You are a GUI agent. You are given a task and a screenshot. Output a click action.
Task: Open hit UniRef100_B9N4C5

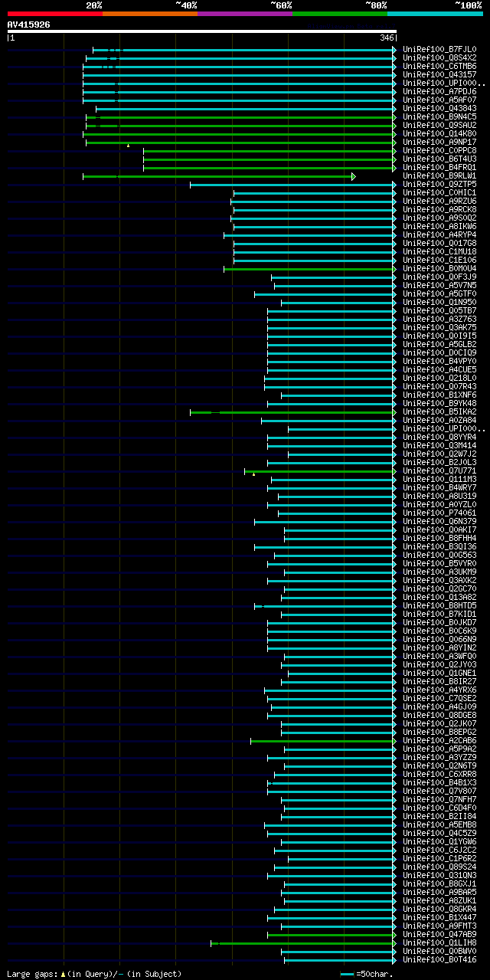pyautogui.click(x=439, y=116)
